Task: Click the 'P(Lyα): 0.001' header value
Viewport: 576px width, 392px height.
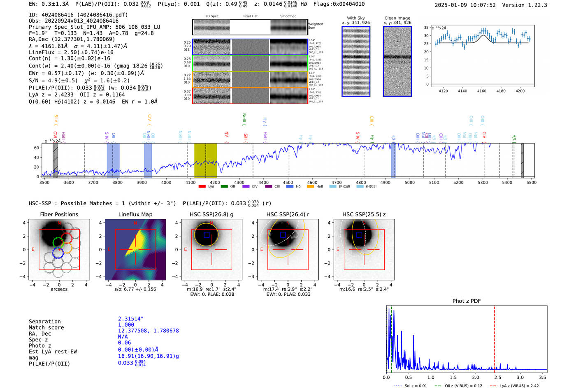Action: tap(179, 4)
